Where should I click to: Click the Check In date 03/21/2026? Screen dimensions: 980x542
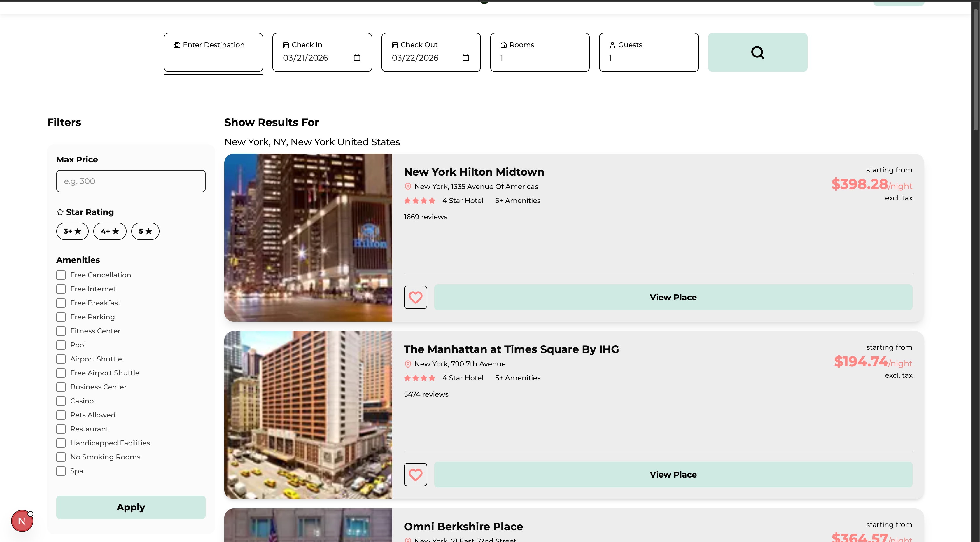305,58
